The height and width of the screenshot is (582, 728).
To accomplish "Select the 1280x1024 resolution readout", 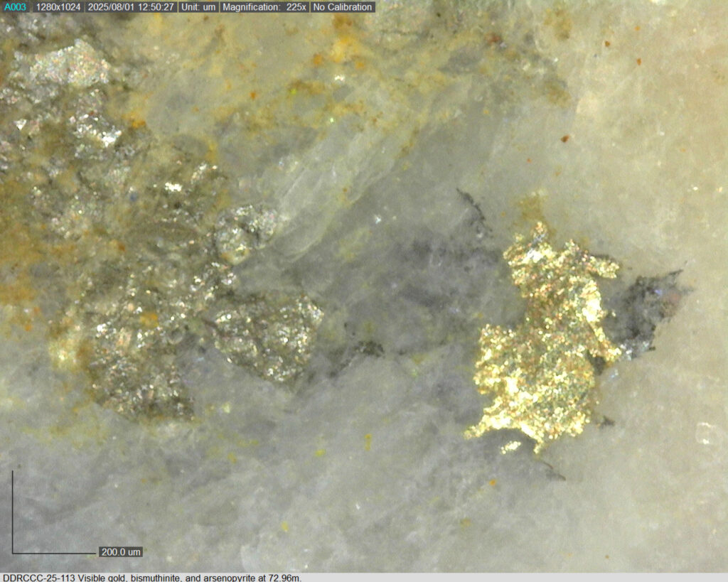I will pyautogui.click(x=58, y=7).
